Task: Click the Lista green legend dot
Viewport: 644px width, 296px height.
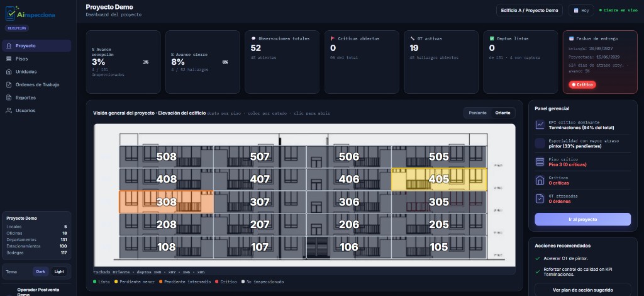Action: pyautogui.click(x=95, y=282)
